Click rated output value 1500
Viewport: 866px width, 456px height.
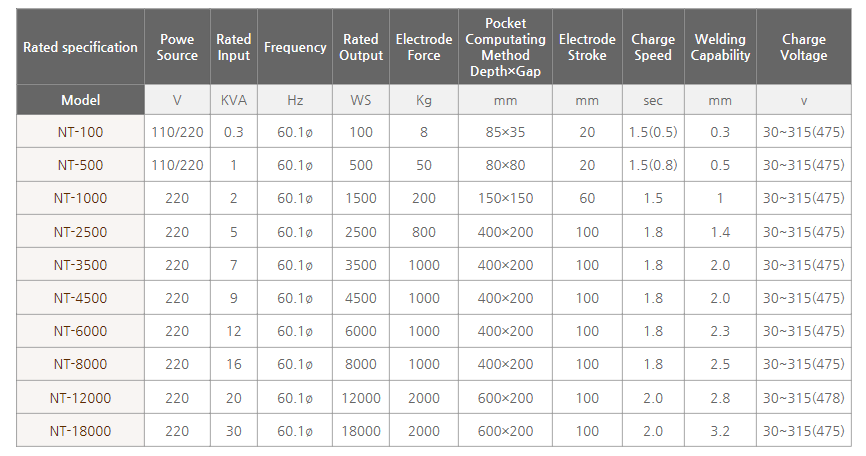point(361,198)
